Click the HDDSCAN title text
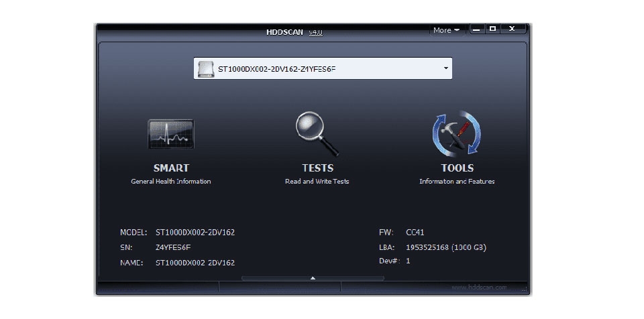 [284, 32]
